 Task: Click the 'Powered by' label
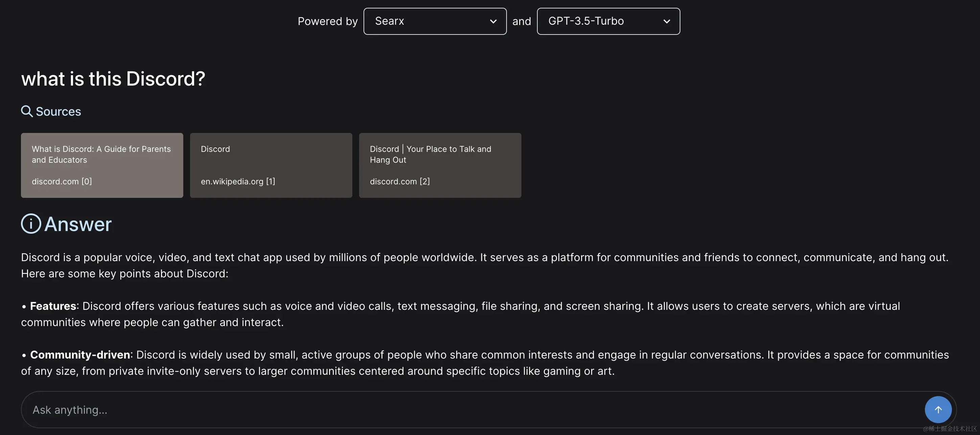328,21
